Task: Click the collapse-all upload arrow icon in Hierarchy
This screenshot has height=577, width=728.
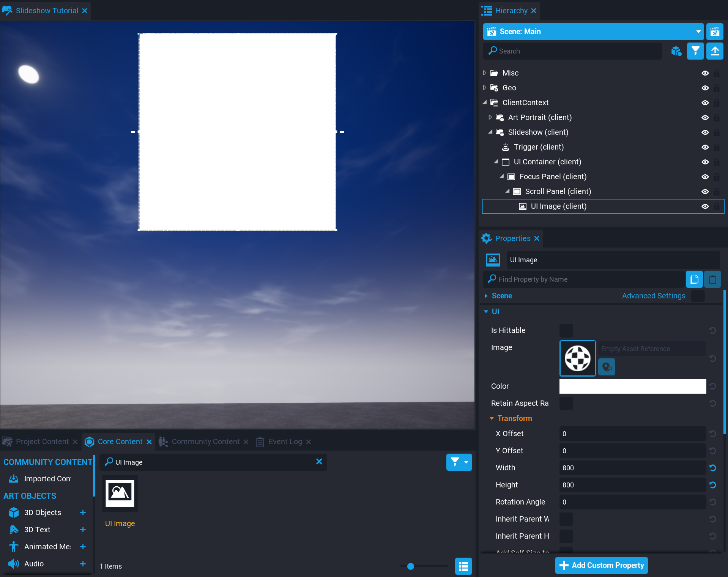Action: [715, 51]
